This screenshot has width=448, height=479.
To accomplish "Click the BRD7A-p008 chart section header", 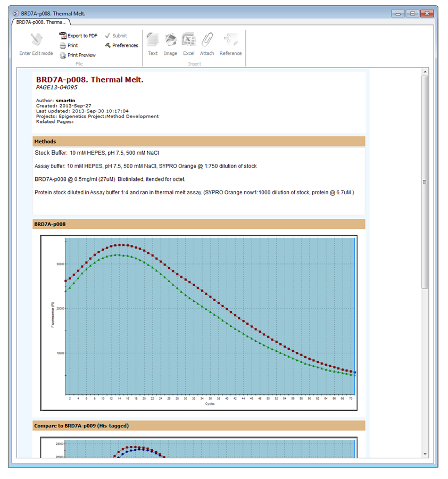I will pos(198,224).
